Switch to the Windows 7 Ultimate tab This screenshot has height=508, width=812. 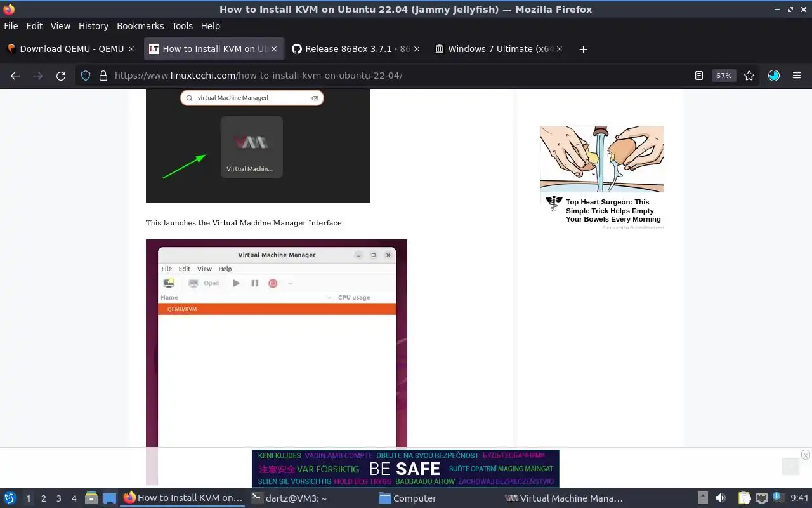pyautogui.click(x=499, y=49)
